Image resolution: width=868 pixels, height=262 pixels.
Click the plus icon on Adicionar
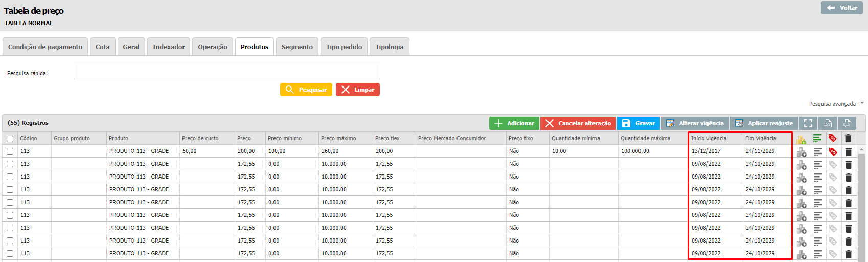coord(498,123)
